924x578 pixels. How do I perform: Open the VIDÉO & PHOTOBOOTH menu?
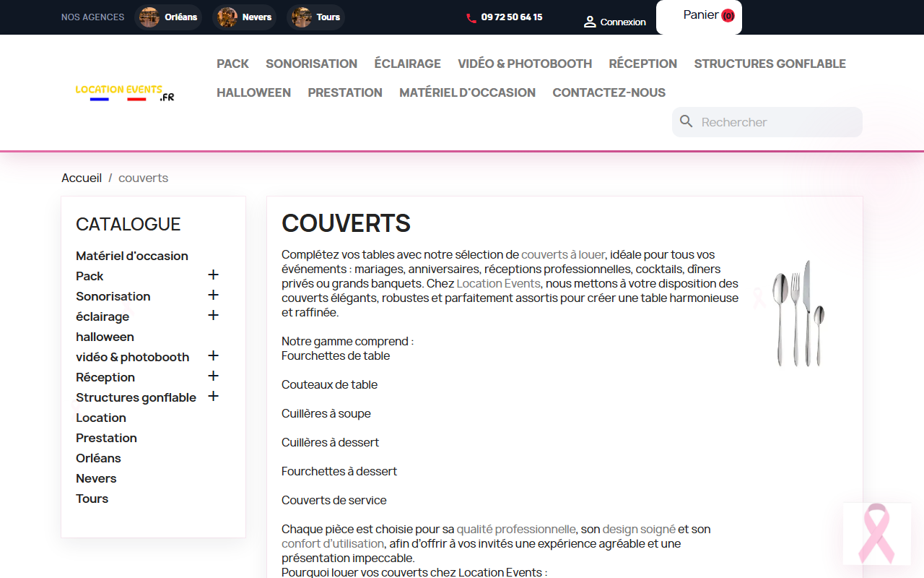pyautogui.click(x=525, y=64)
